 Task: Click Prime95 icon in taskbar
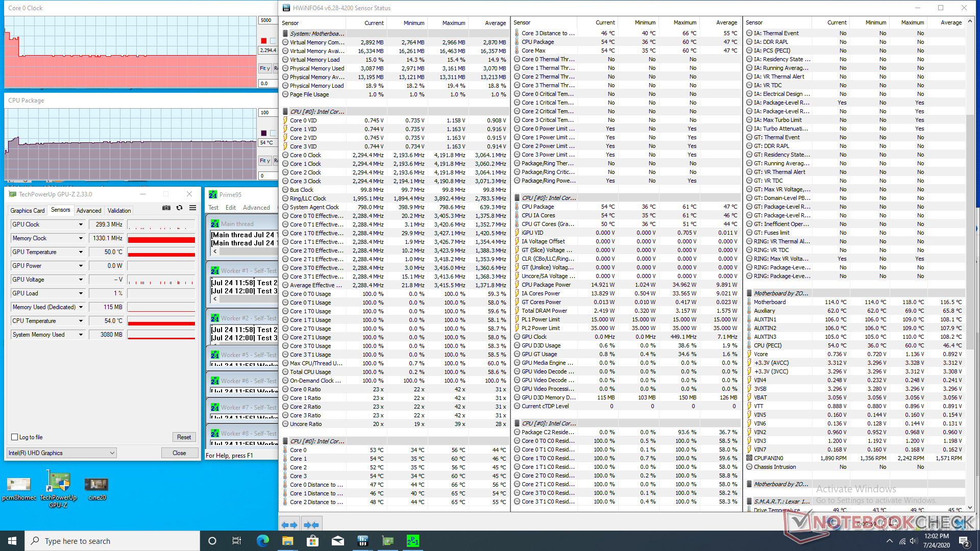coord(412,541)
